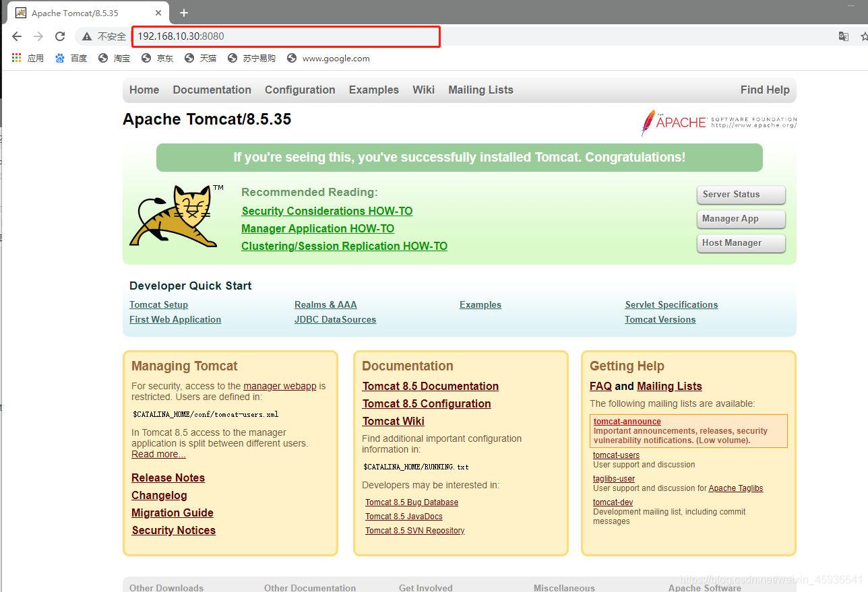Screen dimensions: 868x592
Task: Click the Host Manager button
Action: pos(741,243)
